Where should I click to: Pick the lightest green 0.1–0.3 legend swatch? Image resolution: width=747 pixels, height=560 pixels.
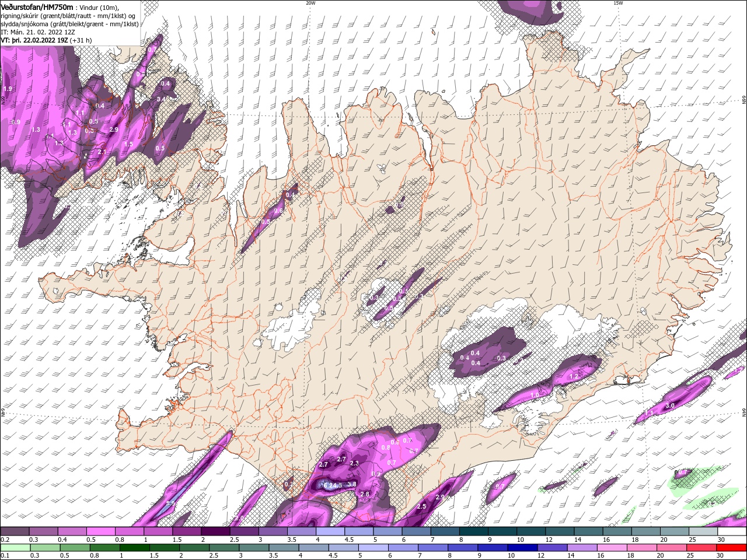pos(15,548)
